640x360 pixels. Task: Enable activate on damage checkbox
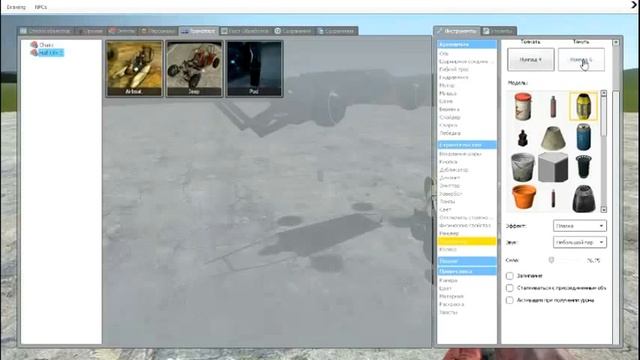pos(510,300)
